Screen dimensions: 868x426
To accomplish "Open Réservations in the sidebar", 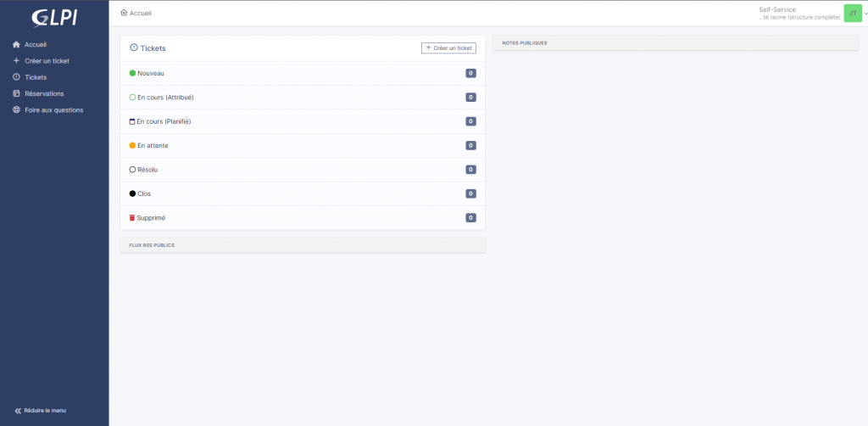I will (x=44, y=93).
